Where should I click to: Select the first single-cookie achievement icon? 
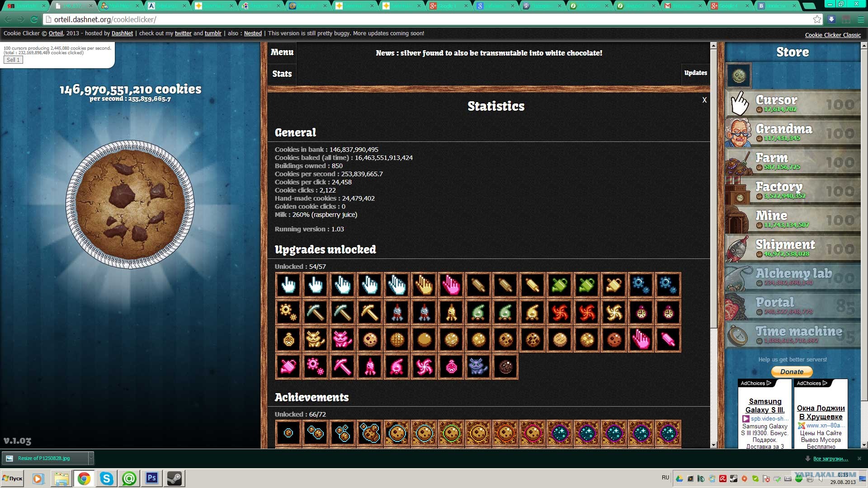click(288, 433)
